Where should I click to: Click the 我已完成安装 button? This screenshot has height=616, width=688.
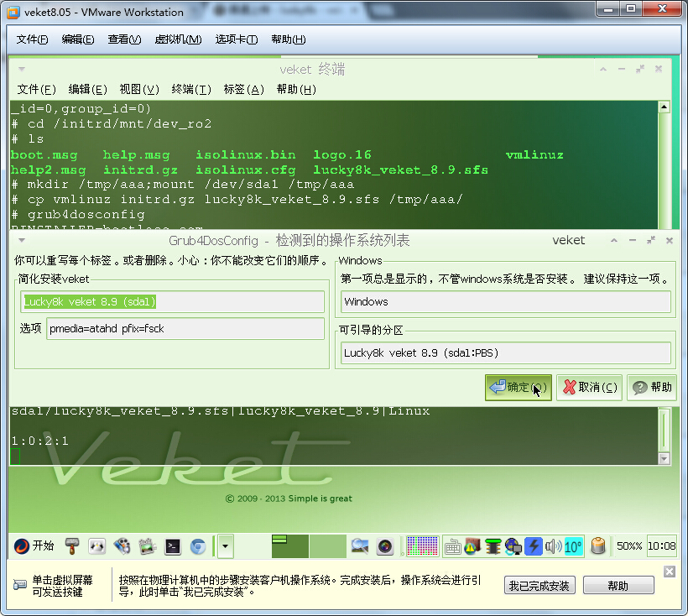pyautogui.click(x=539, y=586)
